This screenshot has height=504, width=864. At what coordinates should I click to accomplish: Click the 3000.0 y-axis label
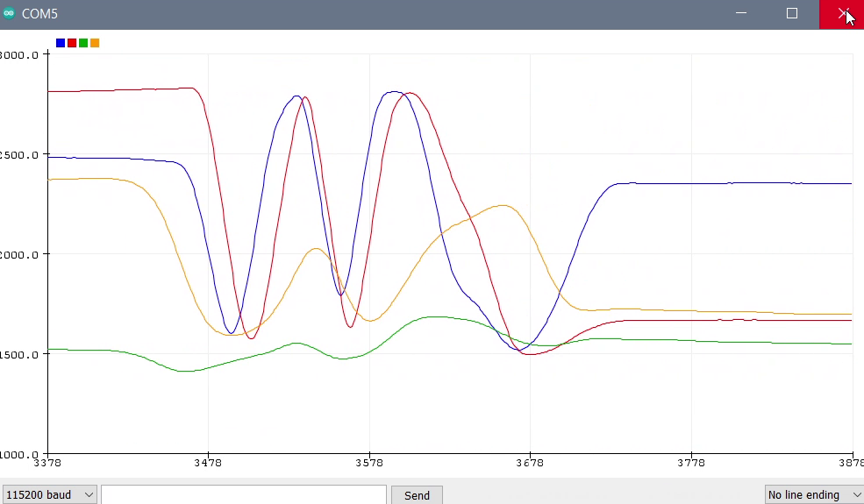(x=19, y=55)
